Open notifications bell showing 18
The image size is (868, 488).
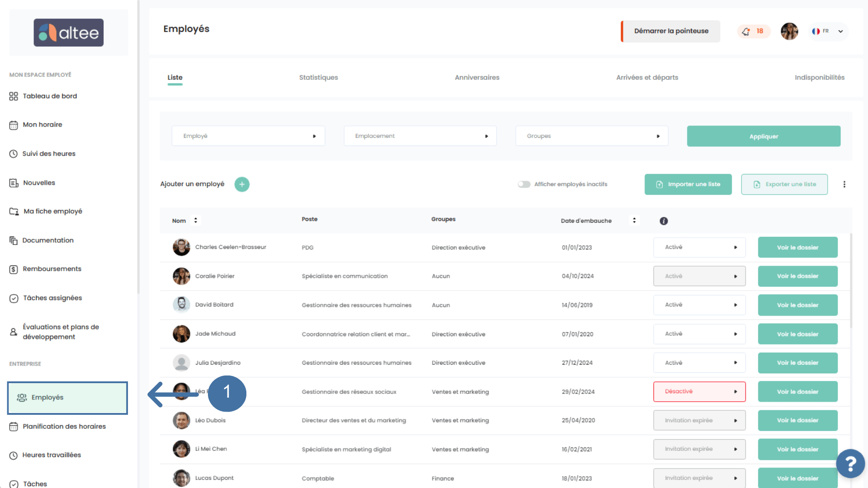click(x=754, y=31)
